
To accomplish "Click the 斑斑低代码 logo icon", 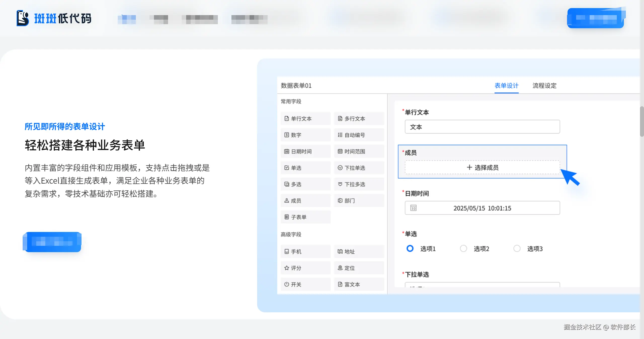I will (23, 18).
